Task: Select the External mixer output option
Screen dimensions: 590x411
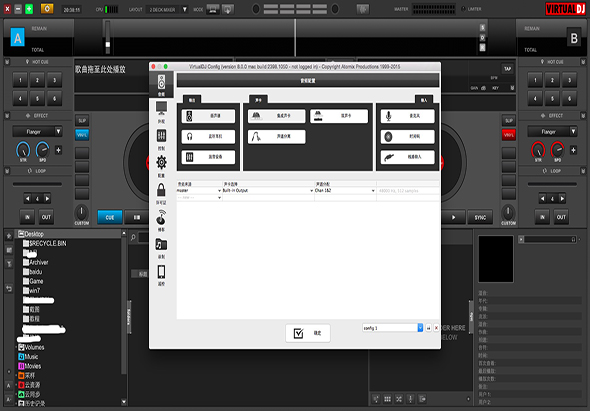Action: tap(208, 157)
